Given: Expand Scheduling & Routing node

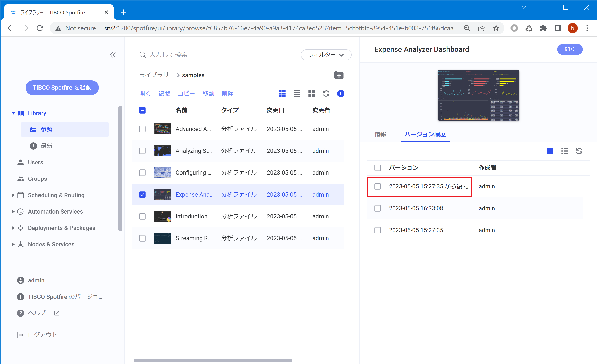Looking at the screenshot, I should pos(13,195).
